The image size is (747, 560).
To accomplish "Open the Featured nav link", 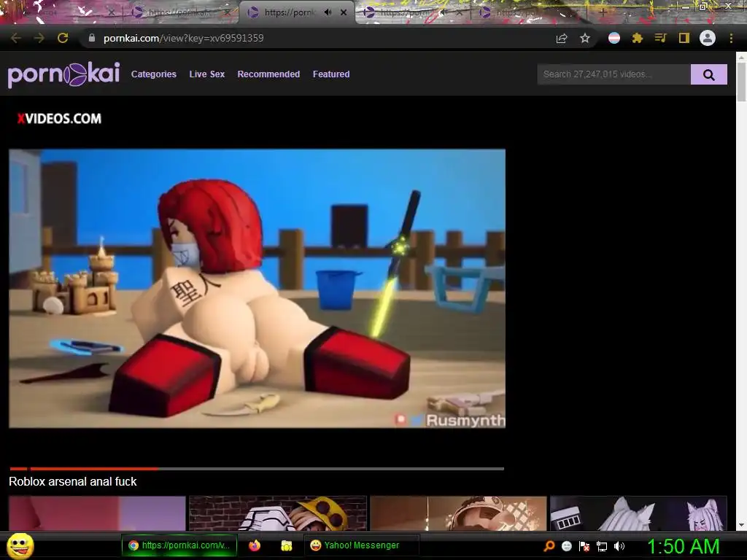I will click(x=331, y=74).
